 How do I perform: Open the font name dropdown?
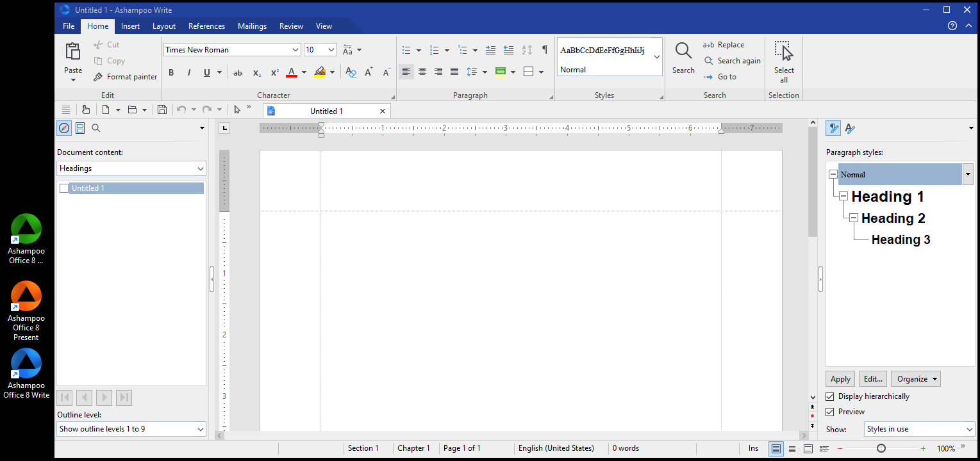295,50
